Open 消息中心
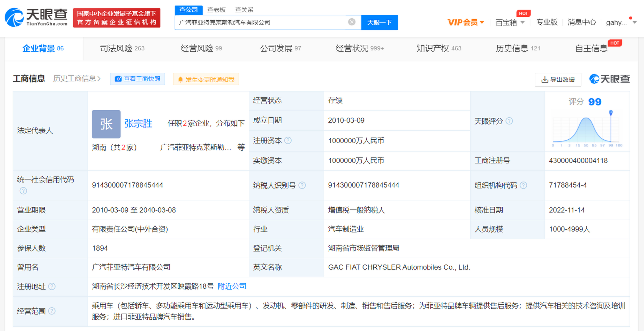This screenshot has height=331, width=644. pos(582,22)
